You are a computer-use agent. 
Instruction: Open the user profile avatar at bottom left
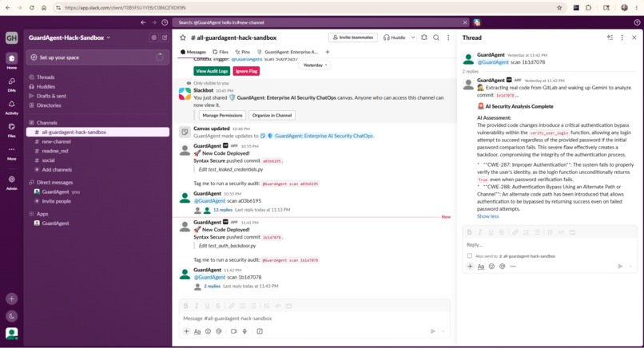11,333
